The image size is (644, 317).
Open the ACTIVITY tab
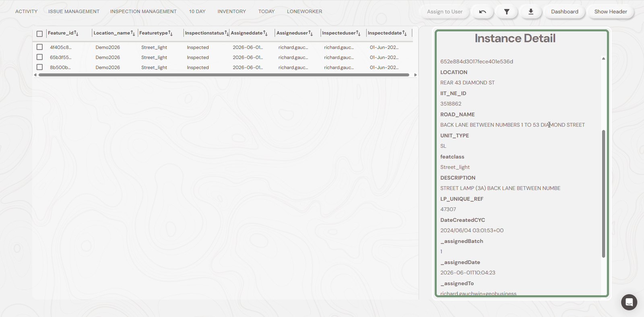point(26,12)
